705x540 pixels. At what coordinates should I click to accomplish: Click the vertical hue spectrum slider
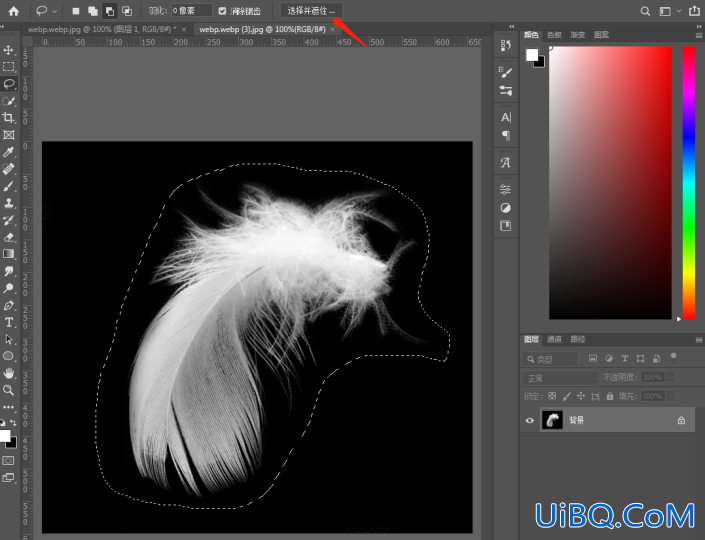point(689,183)
